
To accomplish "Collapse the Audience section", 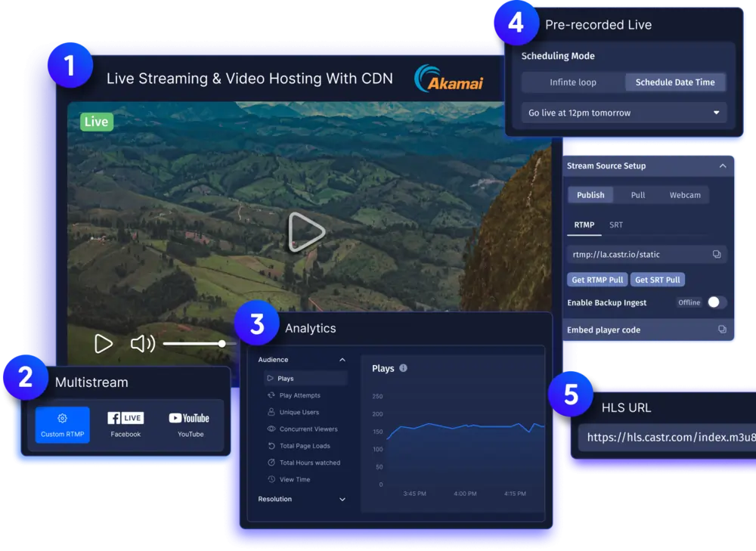I will 342,359.
